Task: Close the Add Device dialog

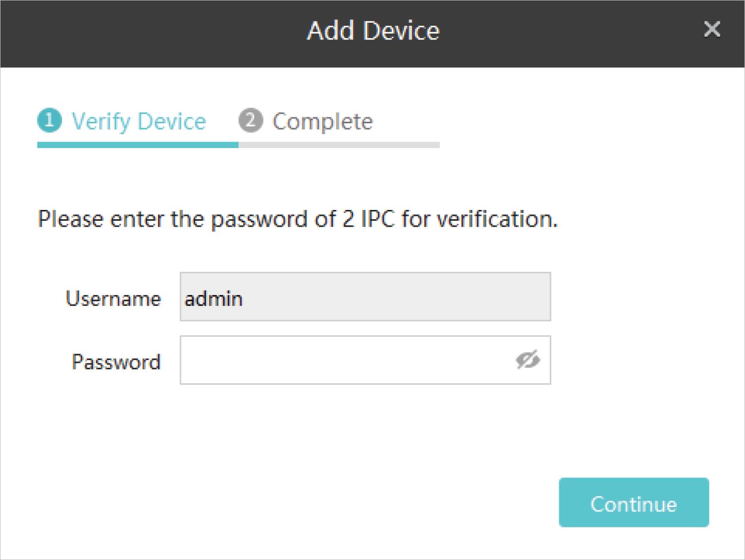Action: coord(712,29)
